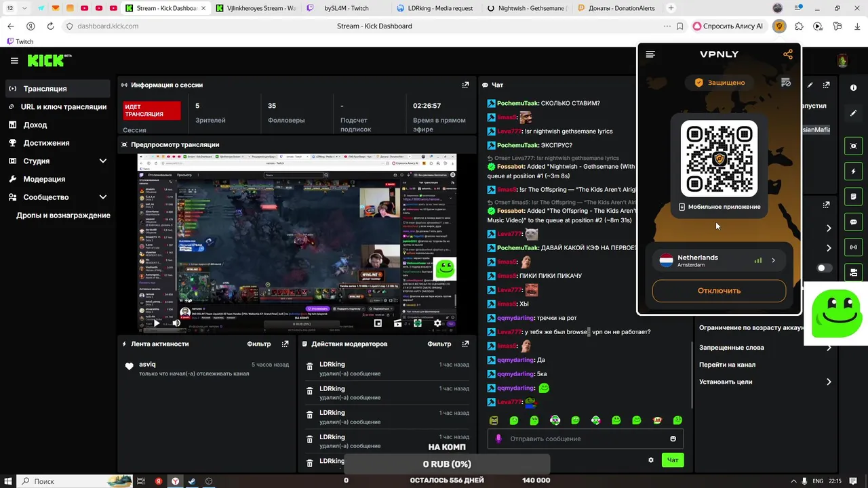Click the info icon in the right sidebar
Viewport: 868px width, 488px height.
tap(854, 88)
